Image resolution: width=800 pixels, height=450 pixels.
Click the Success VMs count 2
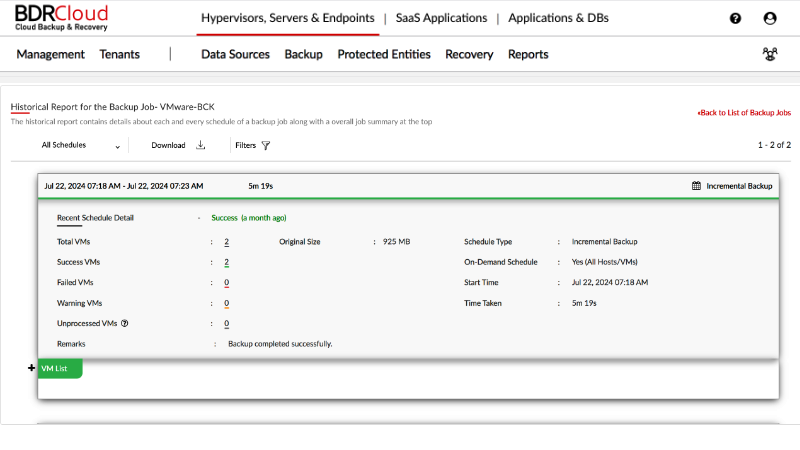(x=227, y=262)
